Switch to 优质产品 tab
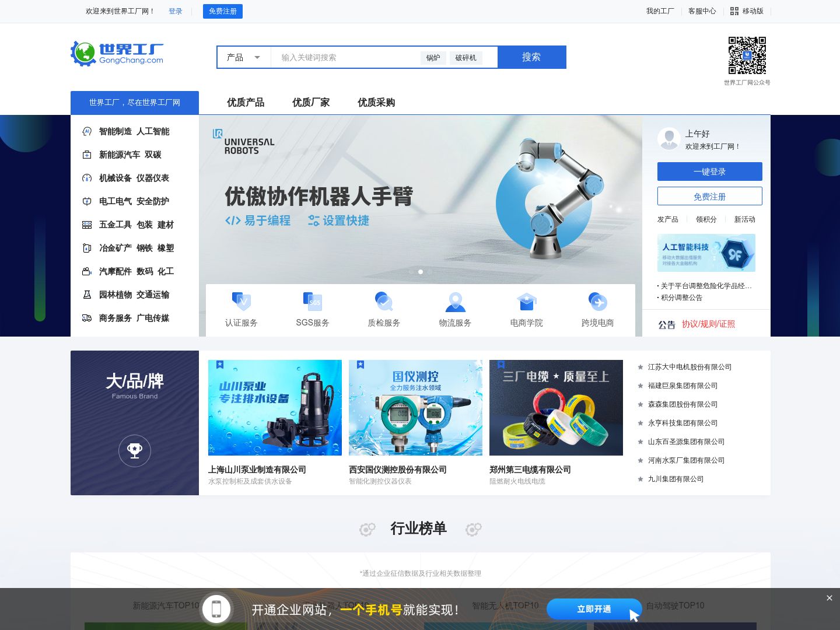This screenshot has width=840, height=630. point(246,103)
